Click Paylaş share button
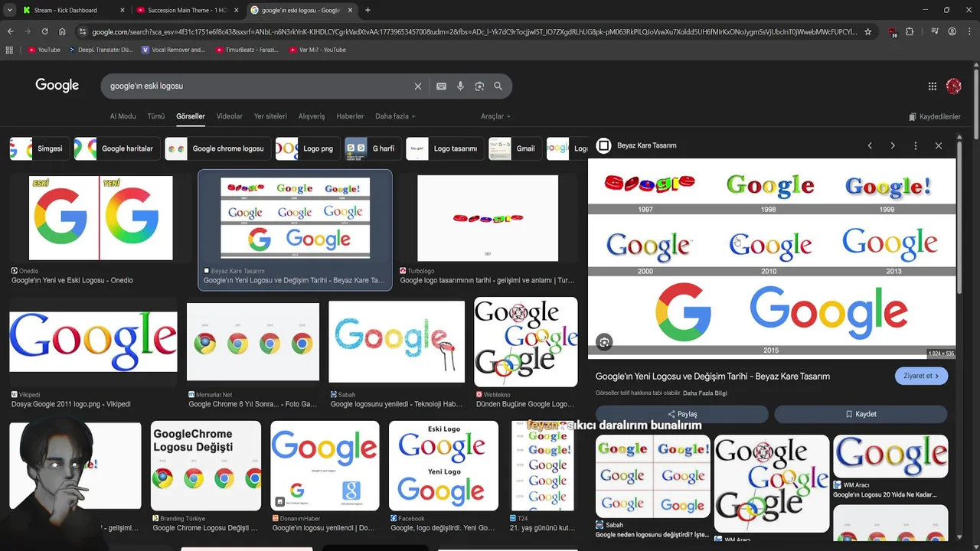 pos(682,414)
